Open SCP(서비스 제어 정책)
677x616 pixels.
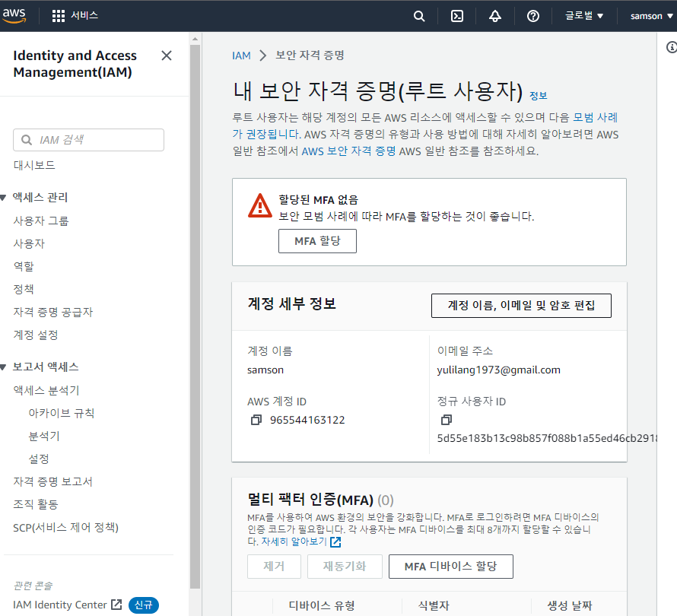65,528
